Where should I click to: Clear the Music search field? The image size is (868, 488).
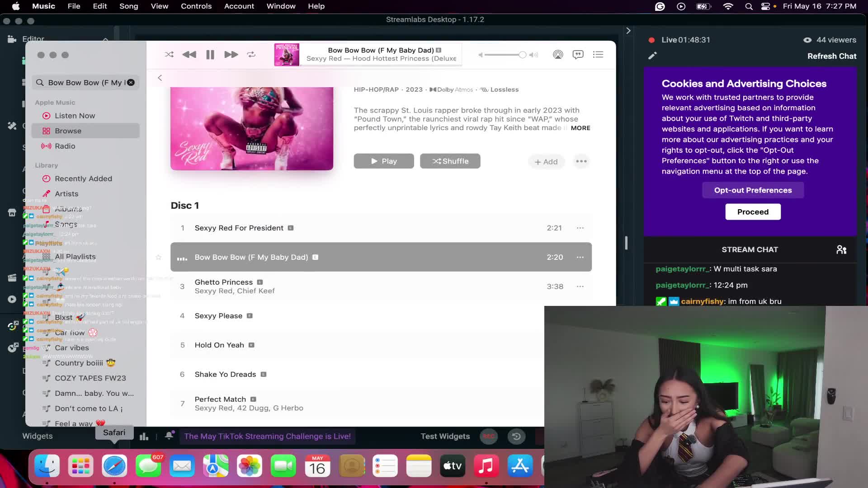pos(131,82)
